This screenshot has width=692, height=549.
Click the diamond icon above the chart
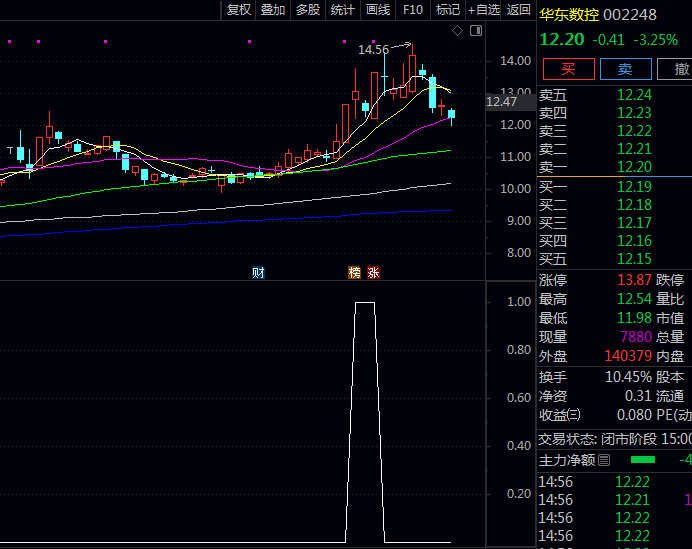coord(457,31)
